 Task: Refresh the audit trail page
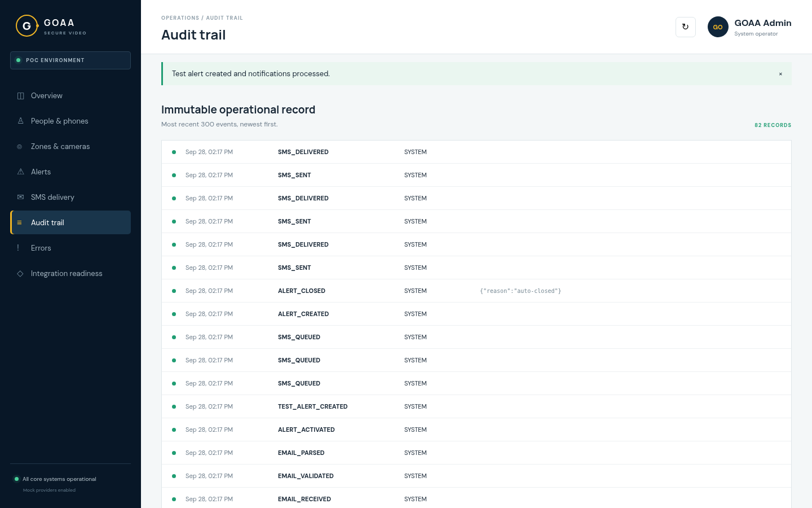685,27
